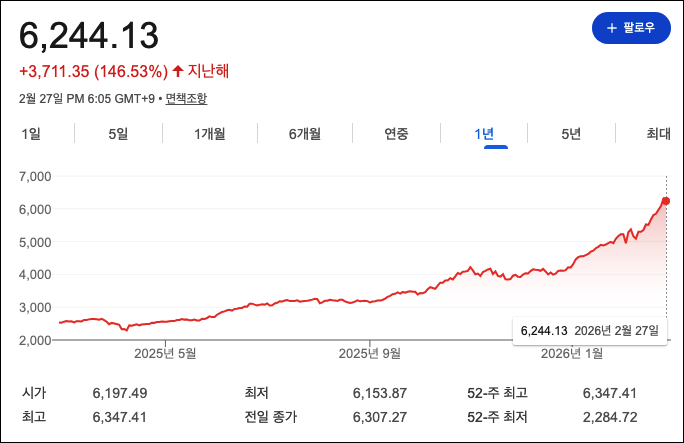
Task: Click the active 1년 tab
Action: (x=495, y=134)
